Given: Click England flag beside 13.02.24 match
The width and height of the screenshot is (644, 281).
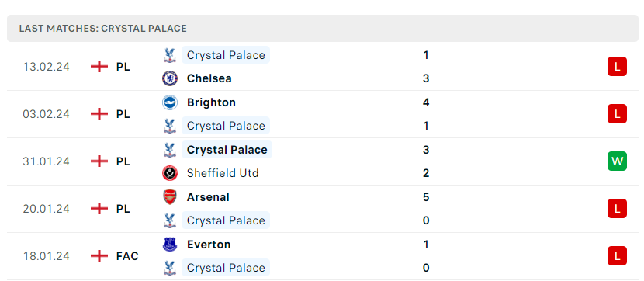Looking at the screenshot, I should pyautogui.click(x=99, y=67).
